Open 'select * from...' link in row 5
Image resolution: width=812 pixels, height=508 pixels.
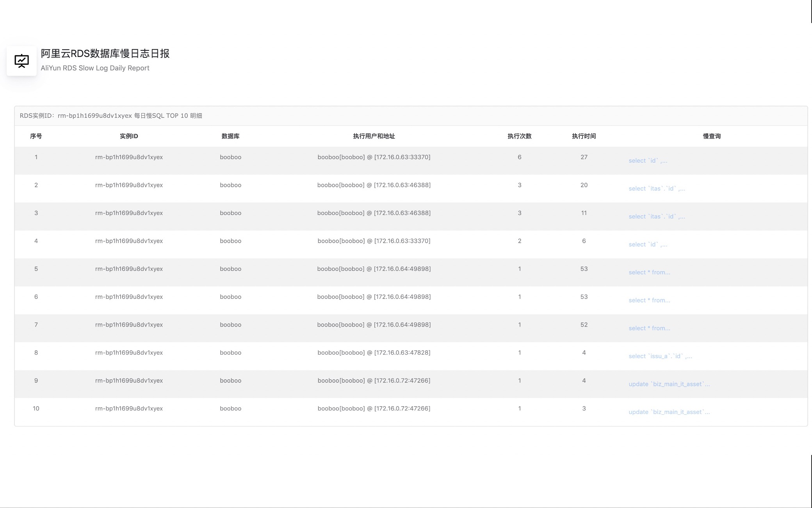[649, 272]
